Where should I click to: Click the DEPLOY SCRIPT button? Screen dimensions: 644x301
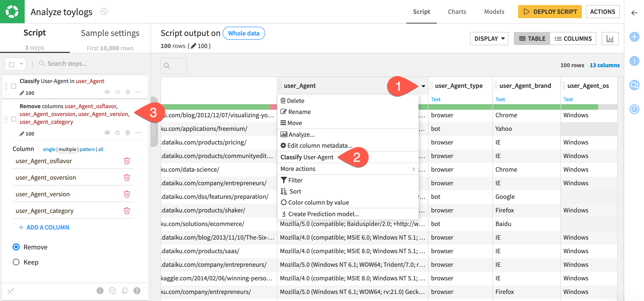(x=550, y=12)
